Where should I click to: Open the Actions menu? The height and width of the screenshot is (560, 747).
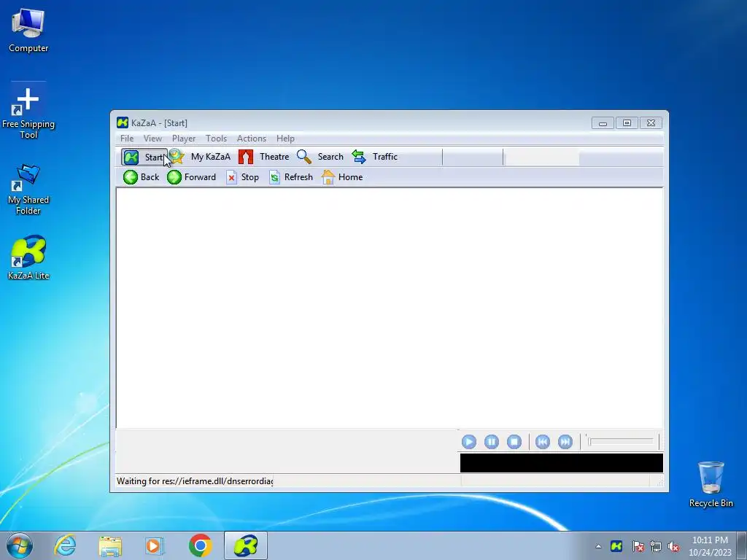coord(252,139)
